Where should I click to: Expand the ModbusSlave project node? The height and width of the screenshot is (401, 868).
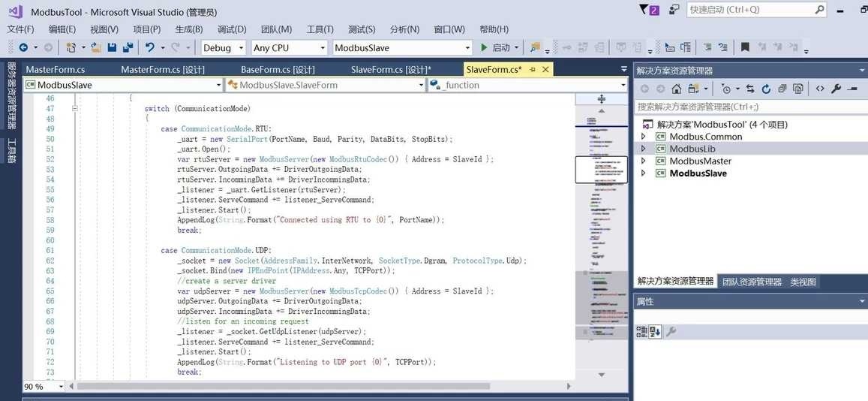[x=643, y=173]
